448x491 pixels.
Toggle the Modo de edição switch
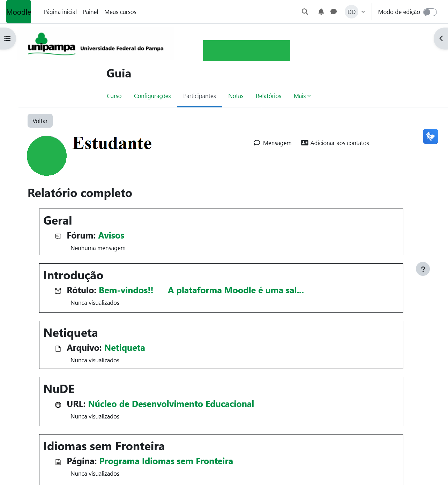coord(430,12)
